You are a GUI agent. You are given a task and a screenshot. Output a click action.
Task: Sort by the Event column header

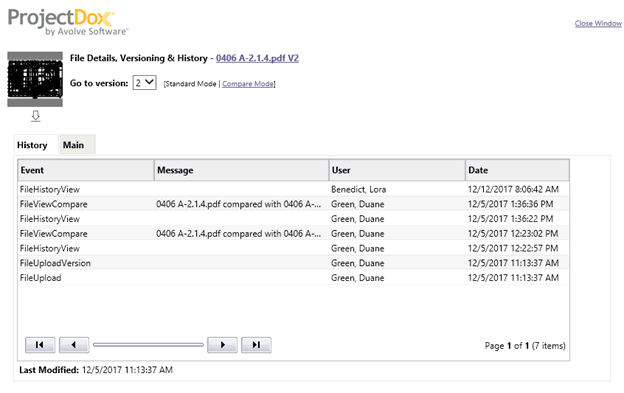(x=86, y=170)
